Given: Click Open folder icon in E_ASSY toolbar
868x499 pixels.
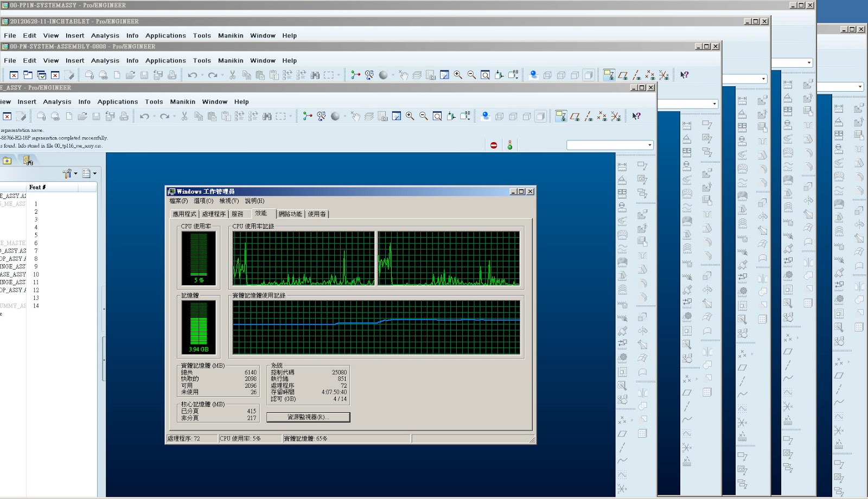Looking at the screenshot, I should coord(82,116).
